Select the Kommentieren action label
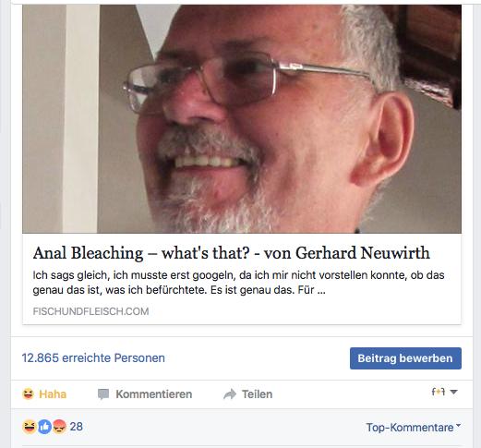 pos(154,394)
